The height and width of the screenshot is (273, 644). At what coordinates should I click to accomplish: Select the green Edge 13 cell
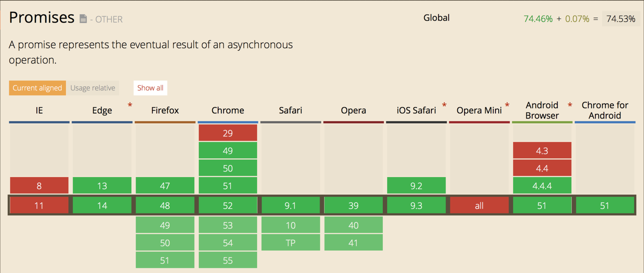click(x=102, y=186)
